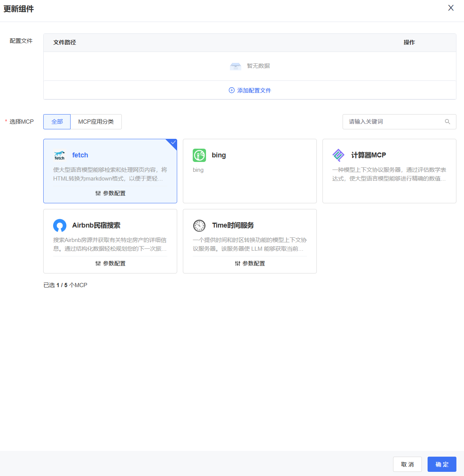
Task: Select the Time时间服务 card title
Action: pyautogui.click(x=233, y=225)
